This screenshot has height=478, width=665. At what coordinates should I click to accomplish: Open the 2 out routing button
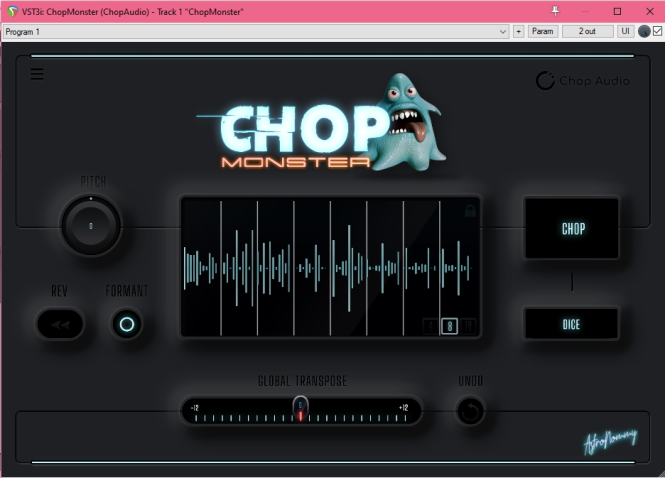[x=587, y=31]
